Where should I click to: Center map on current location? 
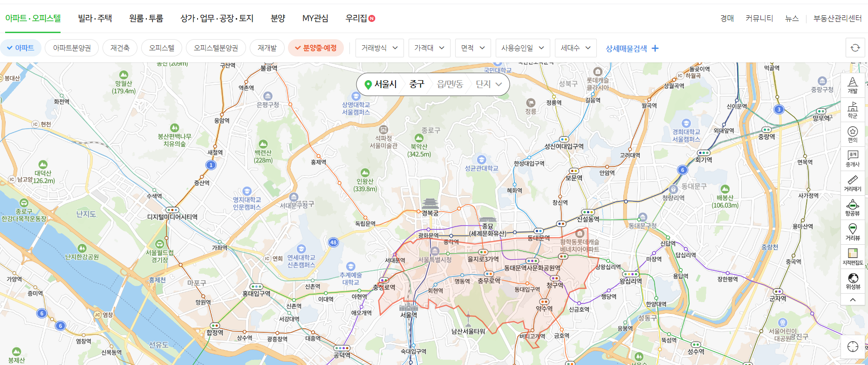[853, 347]
